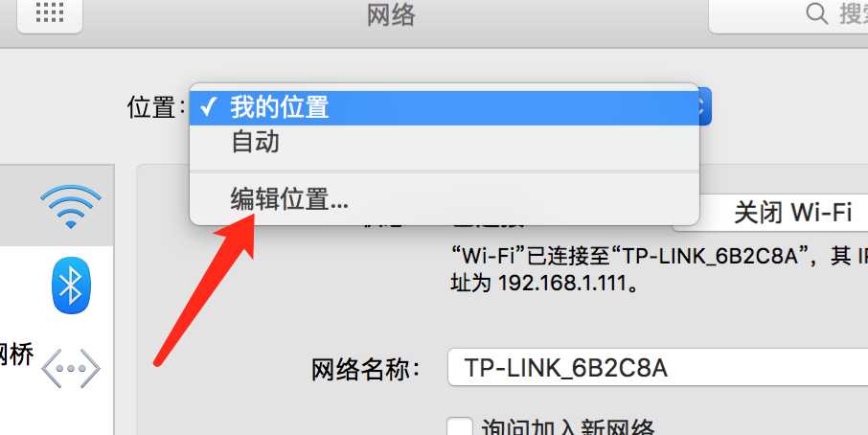Click the blue location popup arrows
868x435 pixels.
click(704, 106)
